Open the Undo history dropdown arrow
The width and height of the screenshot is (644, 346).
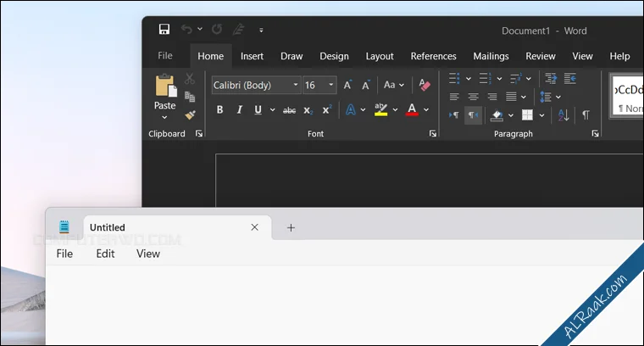[x=200, y=29]
